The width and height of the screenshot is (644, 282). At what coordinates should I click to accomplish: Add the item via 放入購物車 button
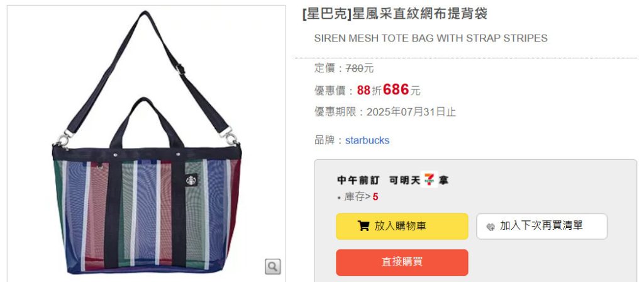(402, 226)
